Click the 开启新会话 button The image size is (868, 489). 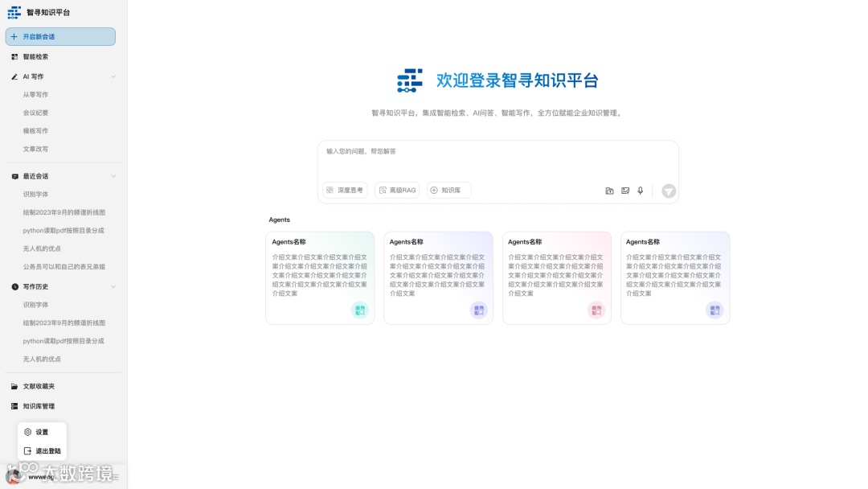[60, 36]
